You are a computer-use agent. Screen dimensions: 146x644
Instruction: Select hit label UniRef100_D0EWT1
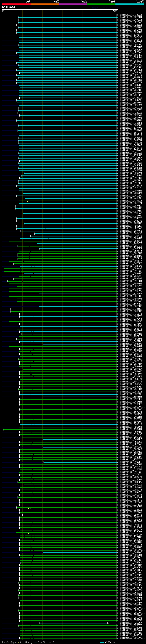[131, 40]
